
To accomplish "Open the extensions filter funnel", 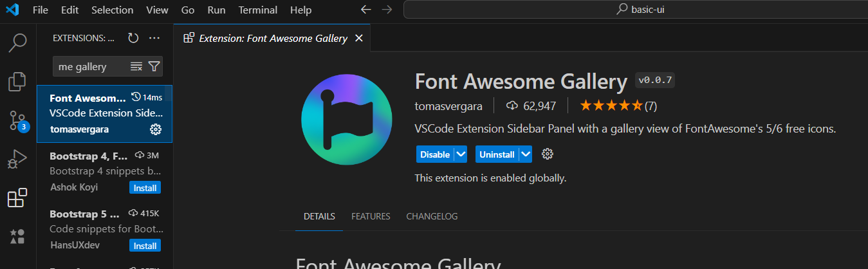I will click(x=154, y=66).
